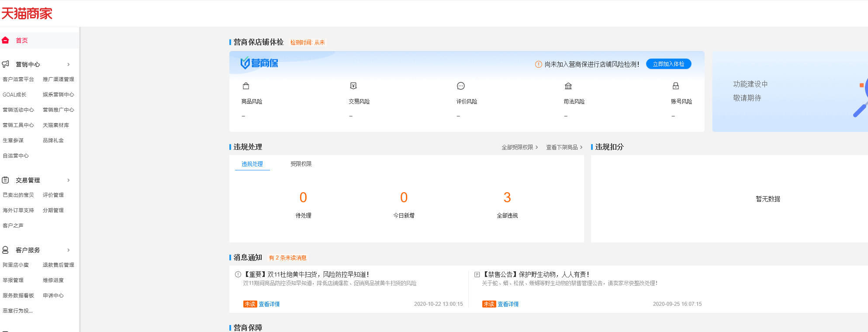Viewport: 868px width, 332px height.
Task: Expand the 营销中心 chevron
Action: pyautogui.click(x=69, y=64)
